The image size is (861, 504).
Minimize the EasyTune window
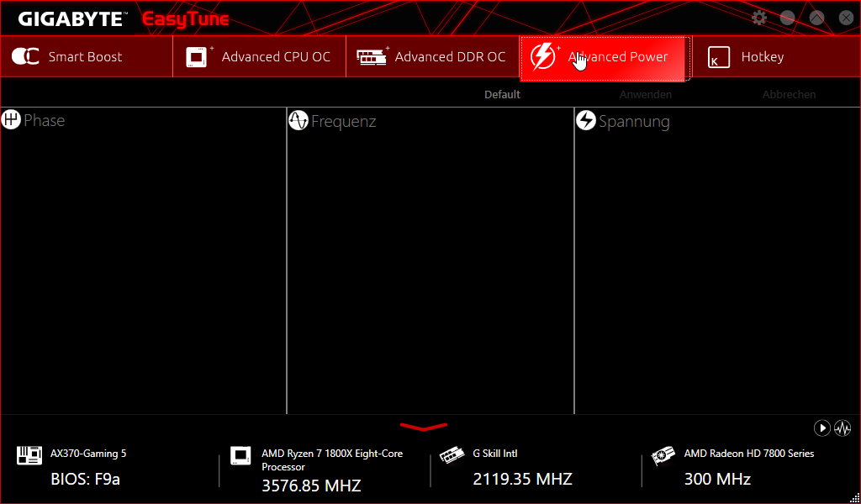point(787,18)
